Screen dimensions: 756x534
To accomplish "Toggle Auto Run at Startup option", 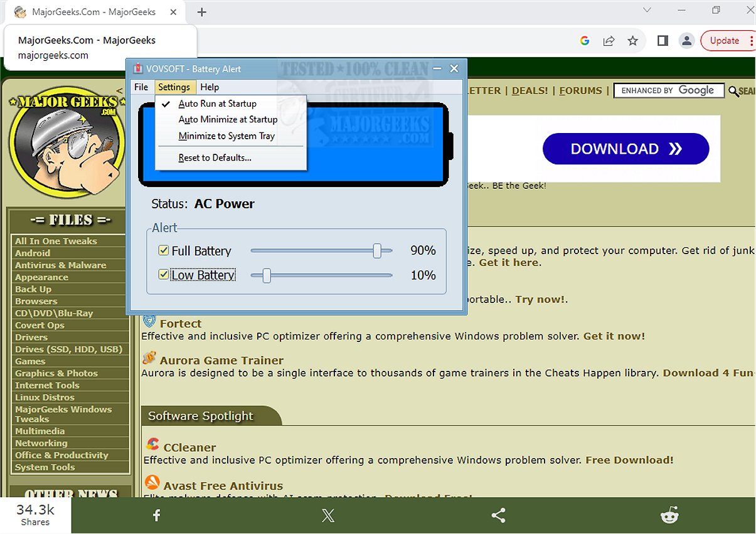I will [x=218, y=104].
